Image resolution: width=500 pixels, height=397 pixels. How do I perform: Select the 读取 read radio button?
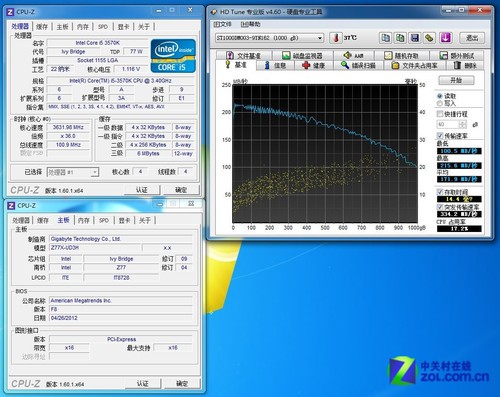(x=440, y=96)
